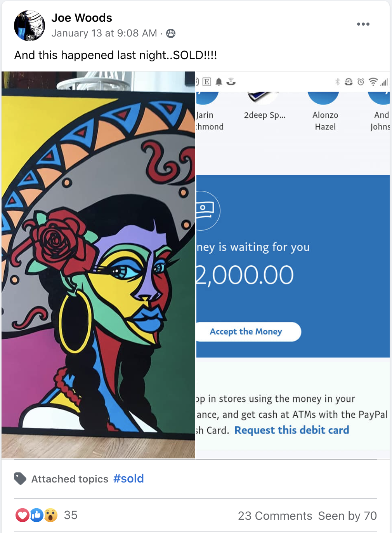Click the PayPal money icon circle
Image resolution: width=392 pixels, height=533 pixels.
click(206, 210)
